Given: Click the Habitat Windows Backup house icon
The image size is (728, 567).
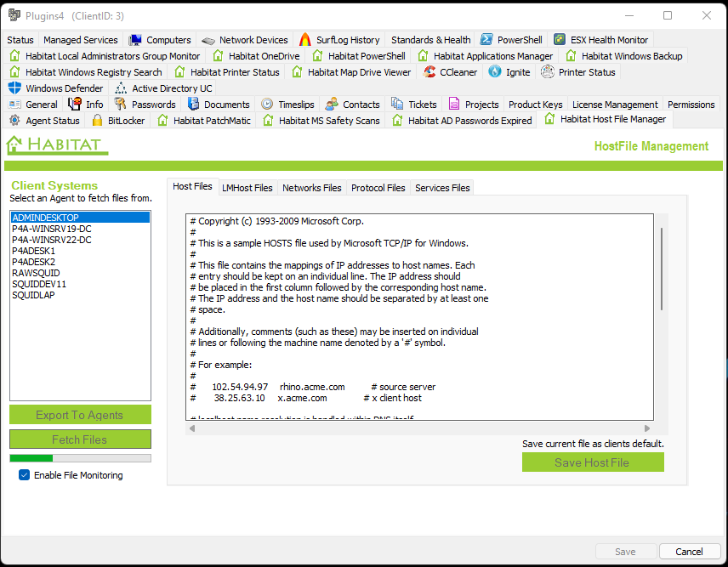Looking at the screenshot, I should 571,55.
